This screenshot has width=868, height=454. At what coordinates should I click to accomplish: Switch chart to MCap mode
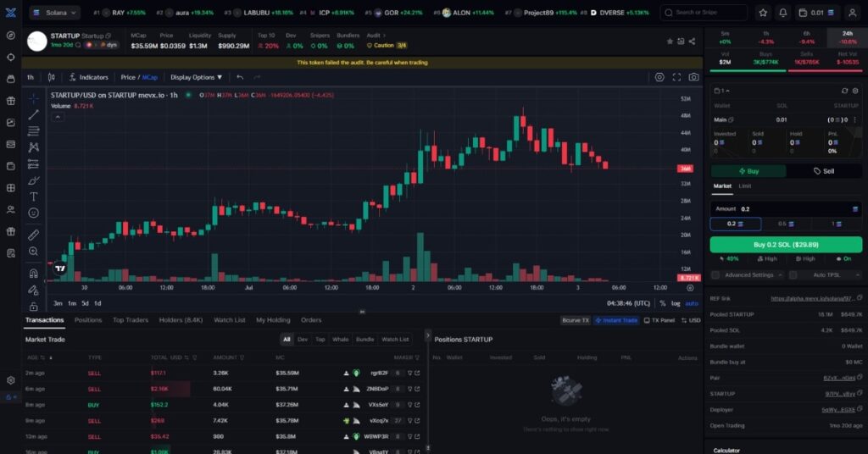pyautogui.click(x=150, y=77)
